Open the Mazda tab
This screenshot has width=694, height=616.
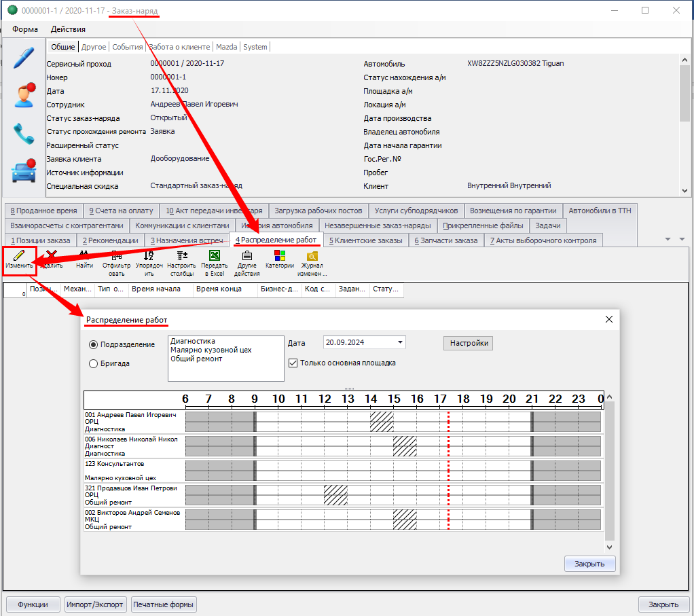pos(226,47)
